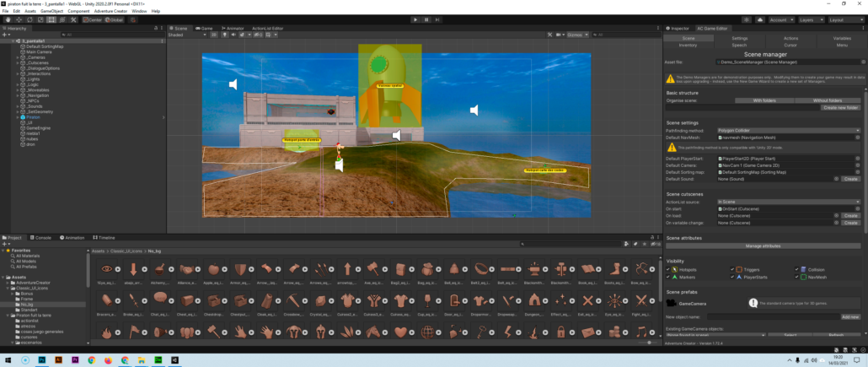Select the Apple icon asset thumbnail

point(216,268)
